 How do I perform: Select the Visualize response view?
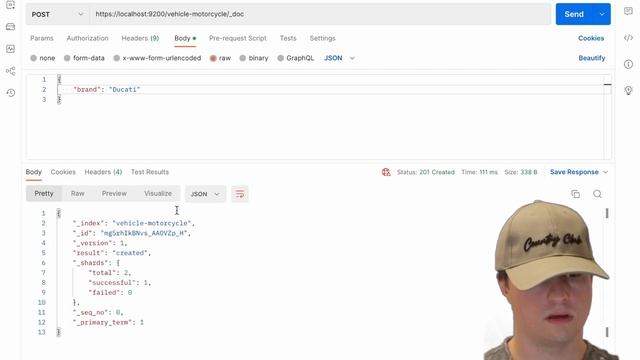point(158,193)
